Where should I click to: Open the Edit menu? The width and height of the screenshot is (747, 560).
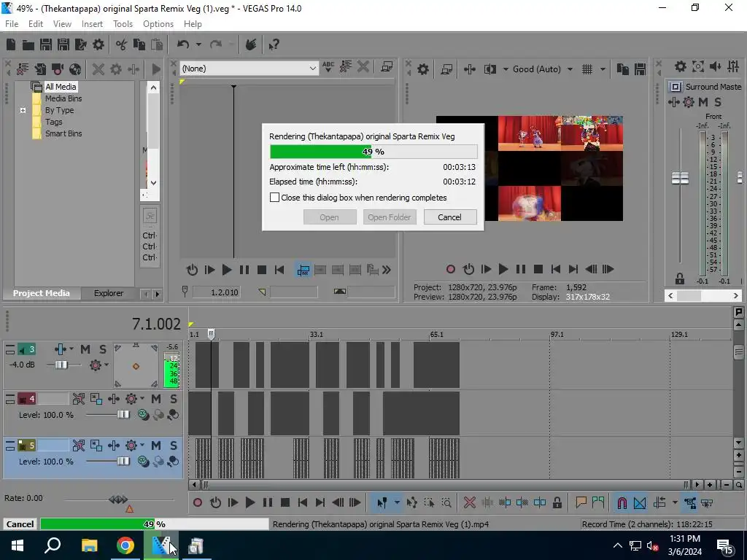36,24
